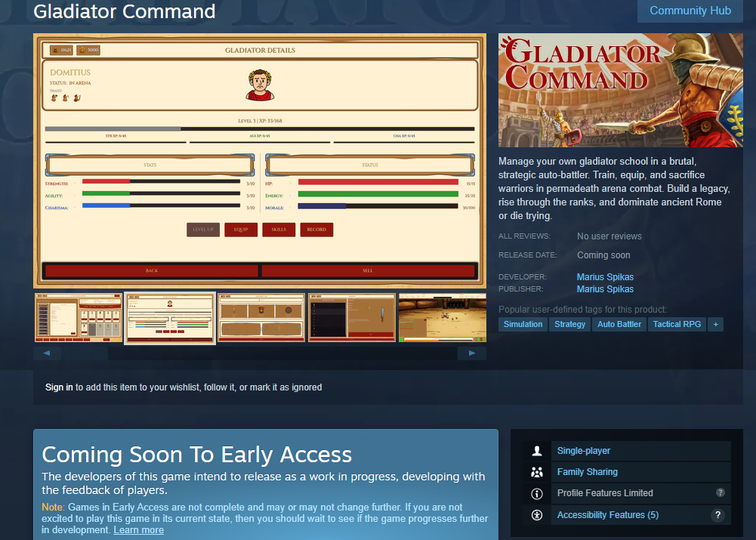
Task: Click the screenshot strip scrollbar handle
Action: point(85,353)
